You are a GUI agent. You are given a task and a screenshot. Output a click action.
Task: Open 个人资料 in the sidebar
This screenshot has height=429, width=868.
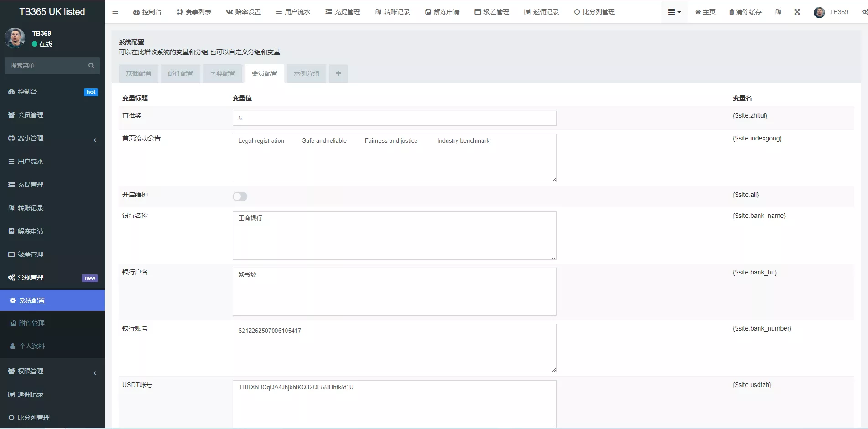31,346
